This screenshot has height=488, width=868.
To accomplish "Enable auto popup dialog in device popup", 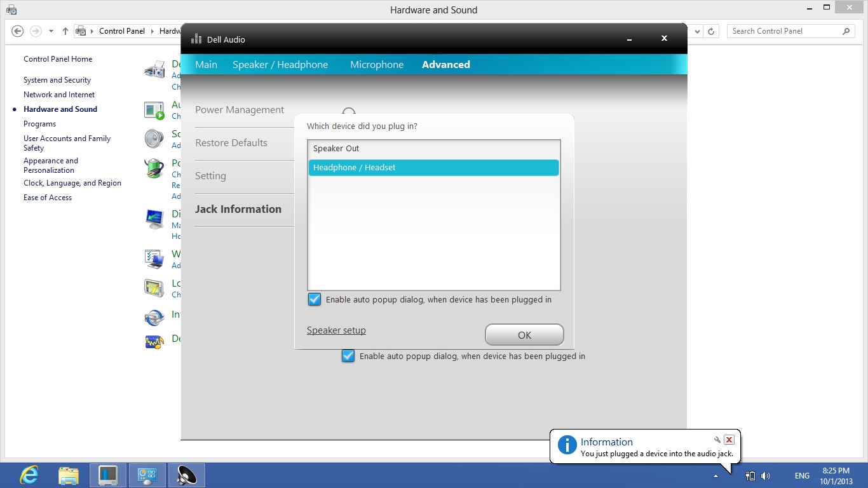I will click(314, 299).
